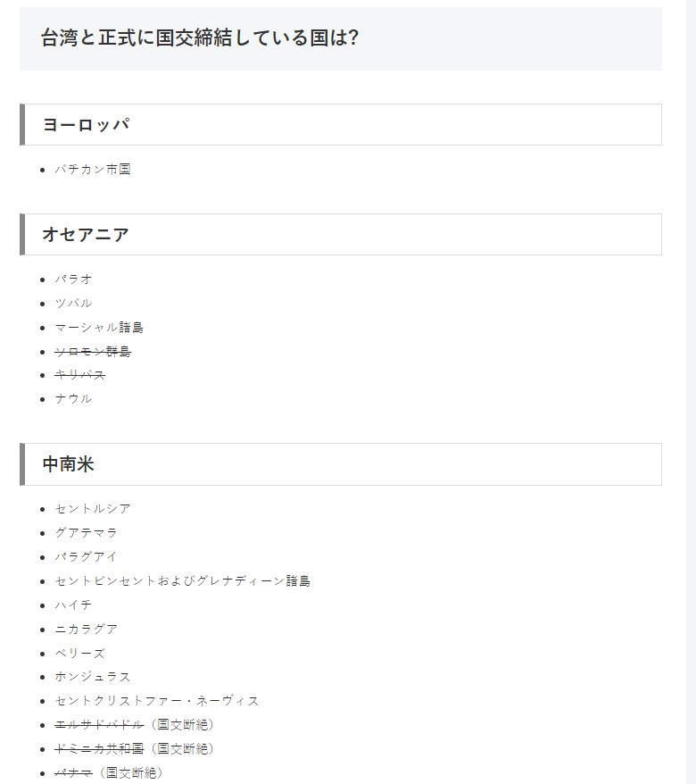Click the struck-through ソロモン諸島 entry
This screenshot has height=784, width=696.
tap(93, 352)
